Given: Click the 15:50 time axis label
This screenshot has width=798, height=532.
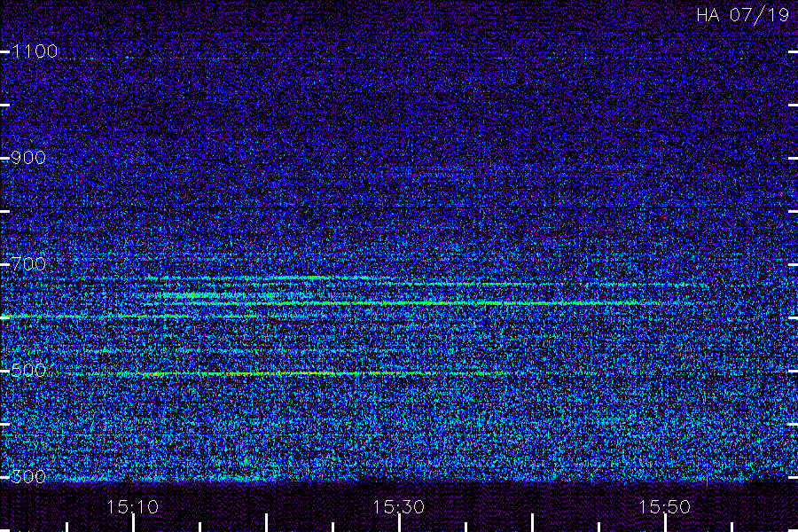Looking at the screenshot, I should tap(665, 506).
